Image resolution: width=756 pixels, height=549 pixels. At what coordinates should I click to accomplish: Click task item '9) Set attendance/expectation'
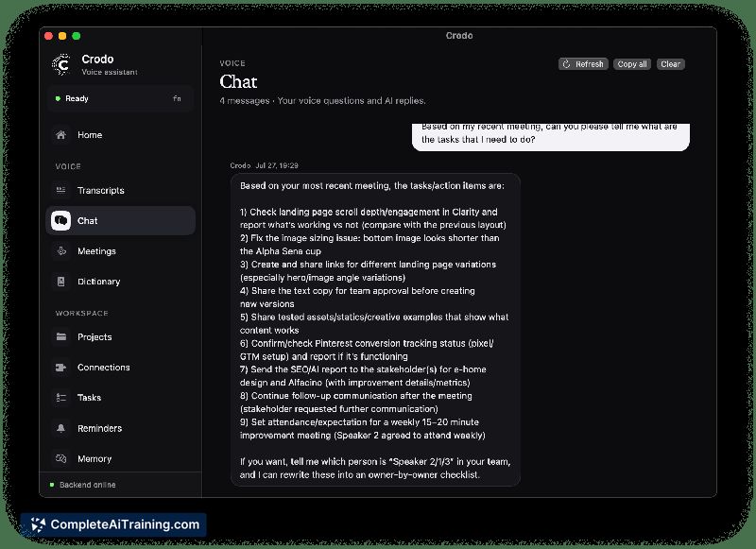363,428
